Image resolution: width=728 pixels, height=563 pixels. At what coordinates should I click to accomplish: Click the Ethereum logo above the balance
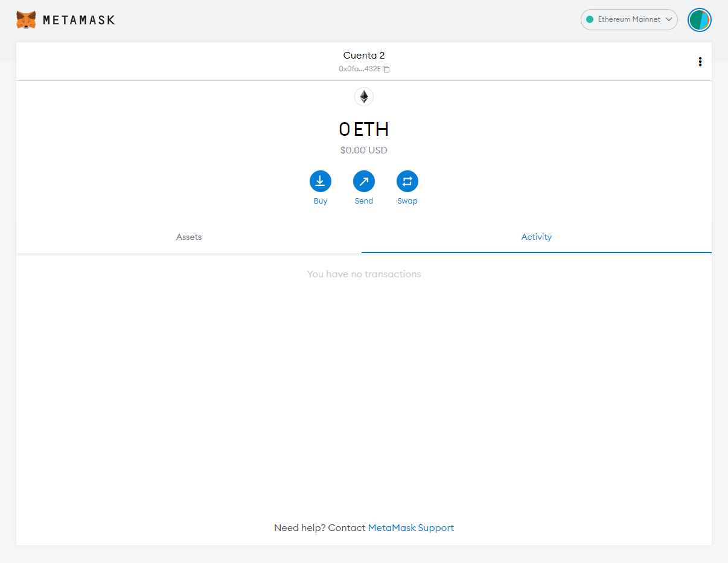pos(364,97)
